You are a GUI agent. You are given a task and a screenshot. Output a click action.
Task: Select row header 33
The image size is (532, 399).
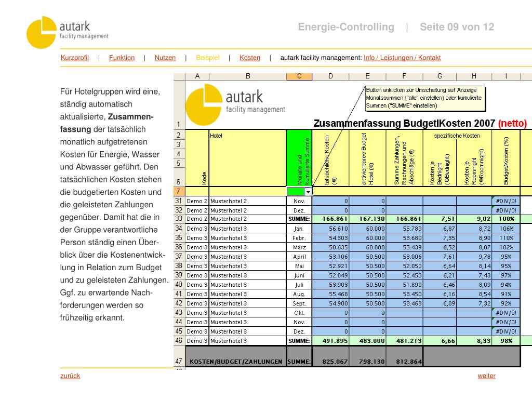(x=179, y=219)
